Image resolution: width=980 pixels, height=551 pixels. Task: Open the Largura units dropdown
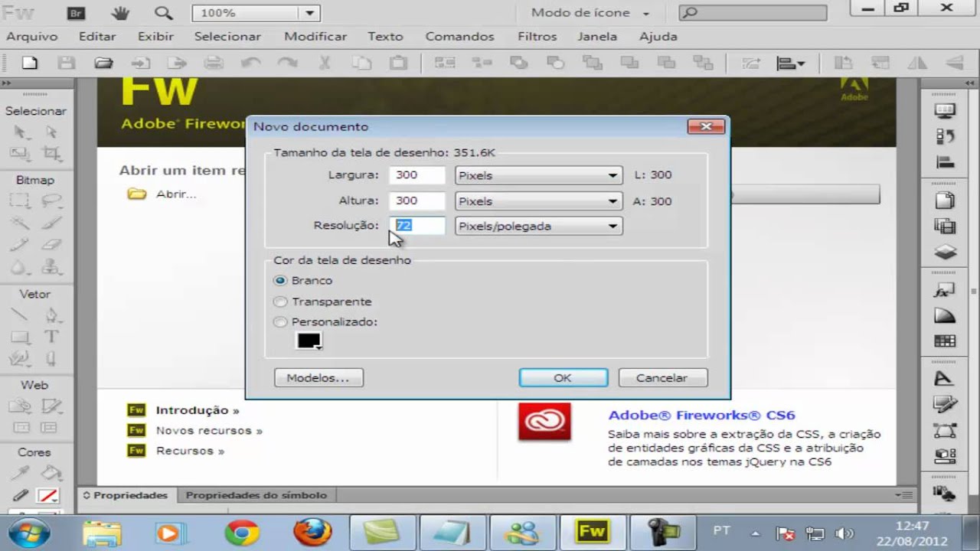pos(538,175)
